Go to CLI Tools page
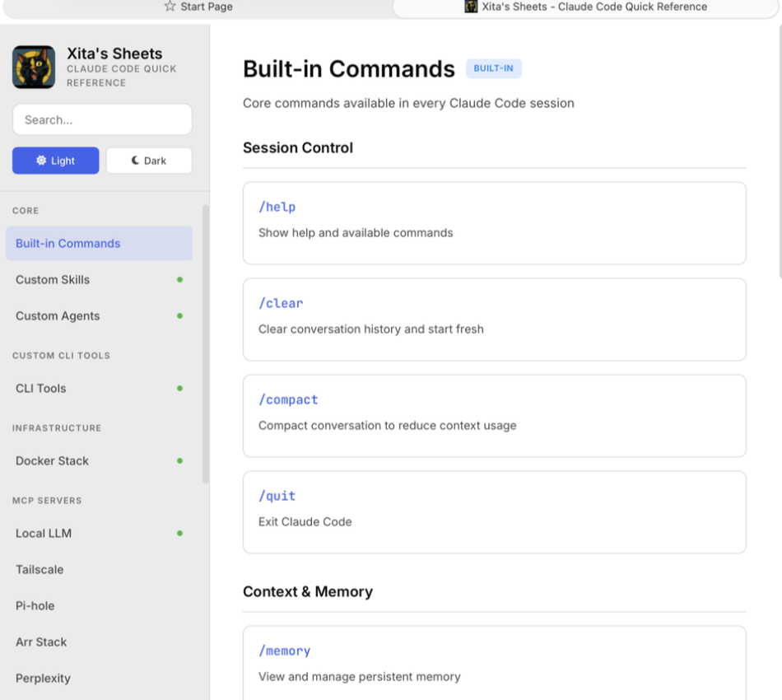Viewport: 782px width, 700px height. [x=99, y=389]
